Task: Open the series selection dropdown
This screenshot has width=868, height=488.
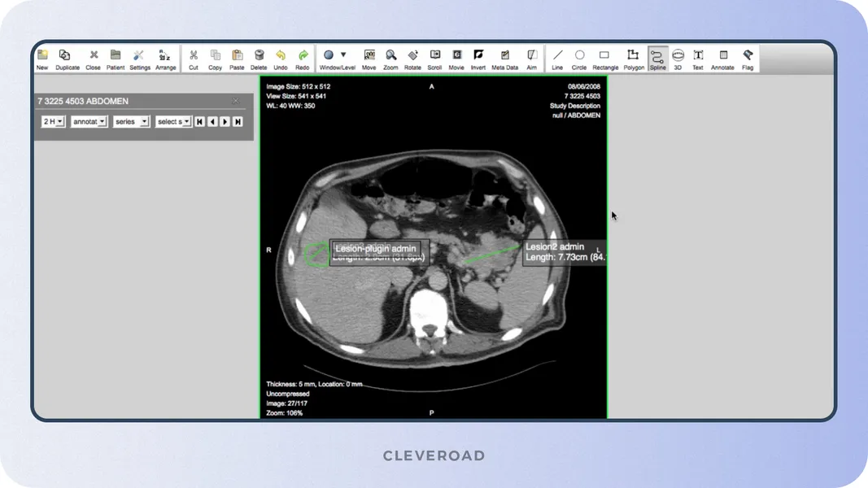Action: point(131,121)
